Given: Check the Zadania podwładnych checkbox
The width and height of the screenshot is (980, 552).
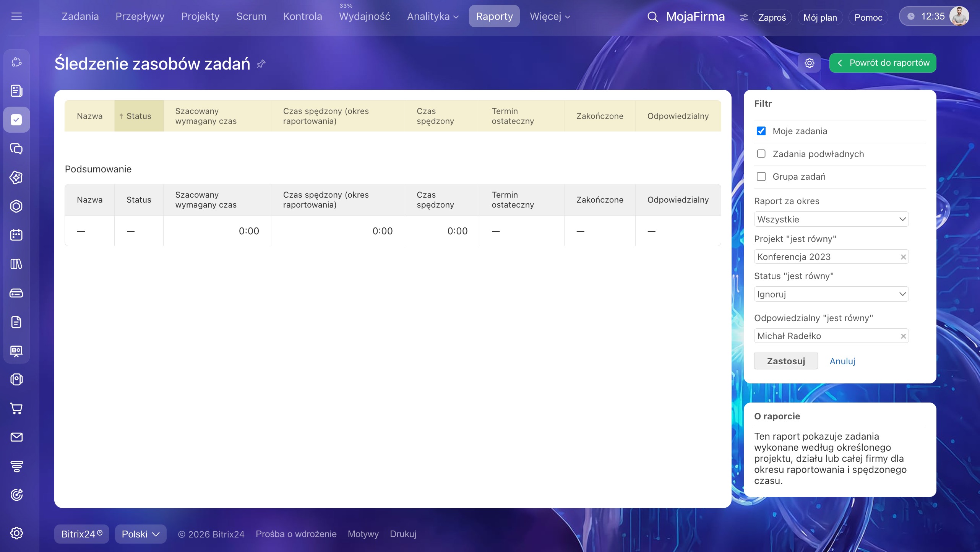Looking at the screenshot, I should click(x=761, y=154).
